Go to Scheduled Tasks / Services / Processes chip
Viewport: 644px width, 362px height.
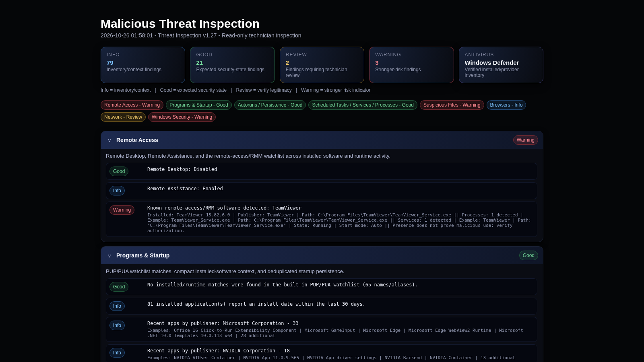[x=363, y=105]
